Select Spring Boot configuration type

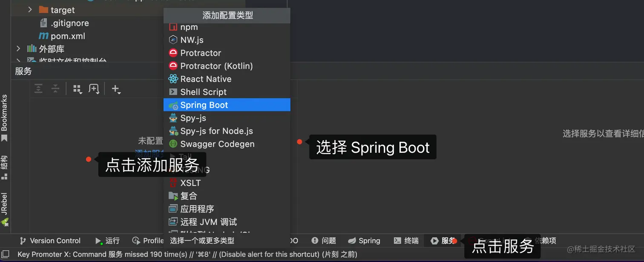tap(227, 105)
